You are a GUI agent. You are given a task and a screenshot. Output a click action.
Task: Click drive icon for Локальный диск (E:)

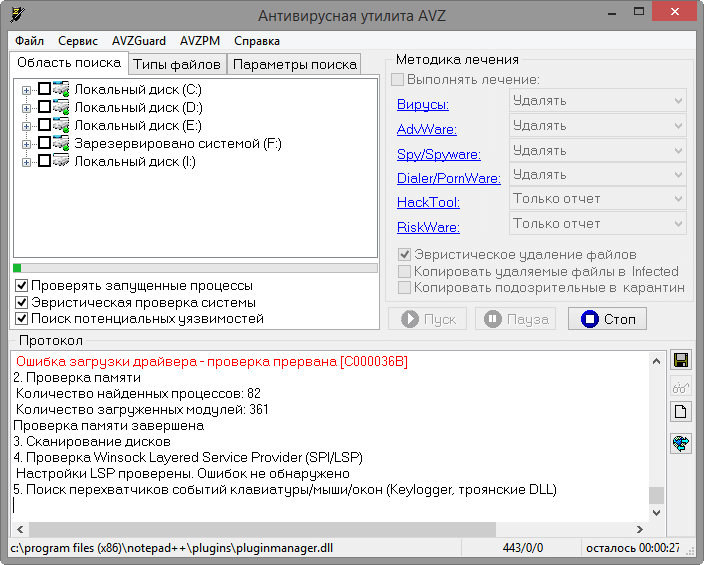click(x=61, y=125)
